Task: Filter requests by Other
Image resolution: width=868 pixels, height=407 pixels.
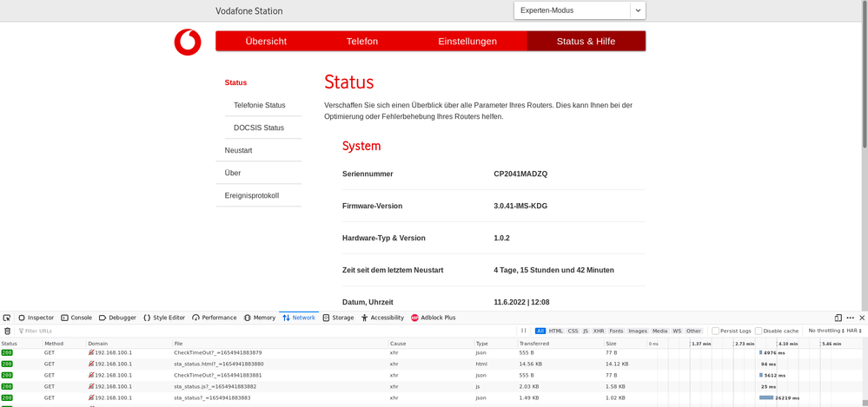Action: pos(693,331)
